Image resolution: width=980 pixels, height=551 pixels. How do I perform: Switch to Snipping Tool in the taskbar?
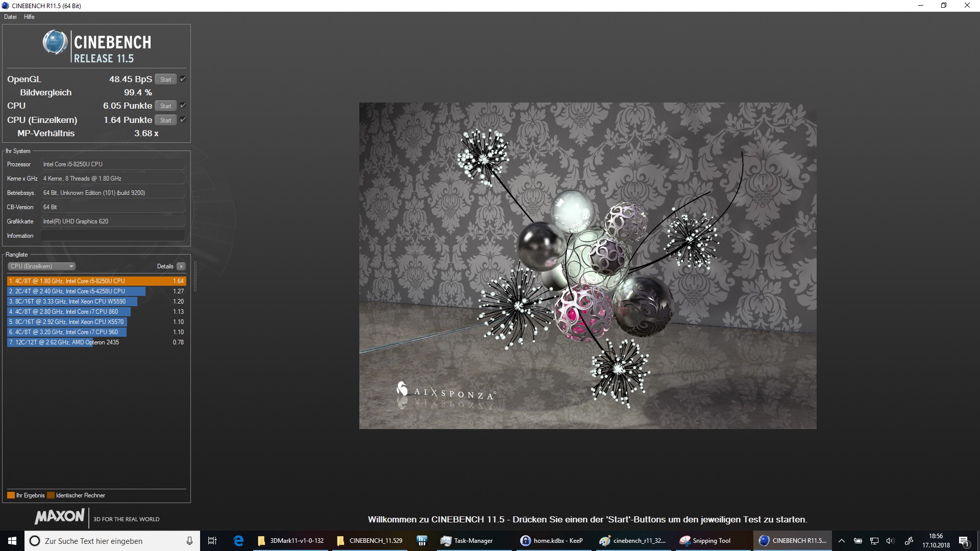click(x=713, y=541)
